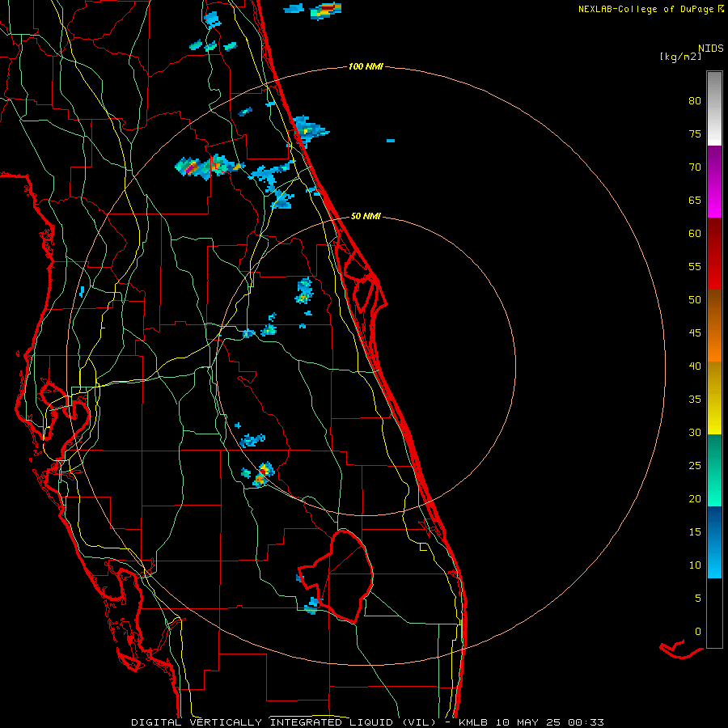Viewport: 728px width, 728px height.
Task: Click the red segment of the color scale
Action: [714, 254]
